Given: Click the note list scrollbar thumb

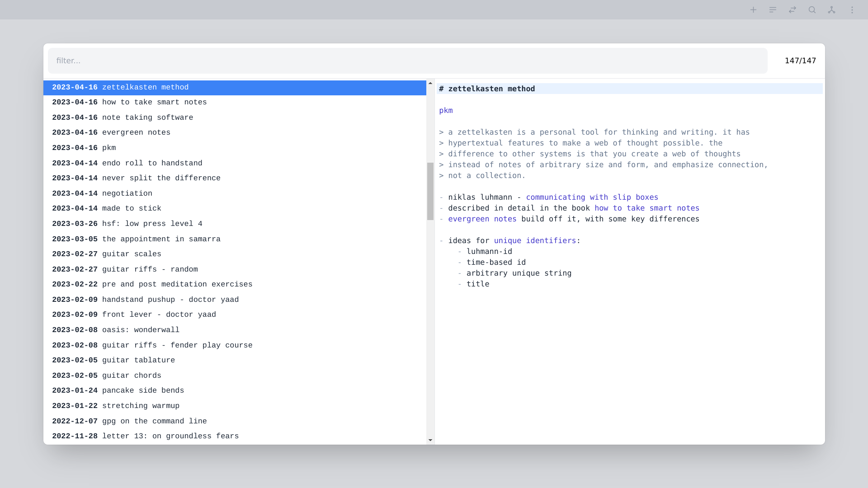Looking at the screenshot, I should pos(430,191).
